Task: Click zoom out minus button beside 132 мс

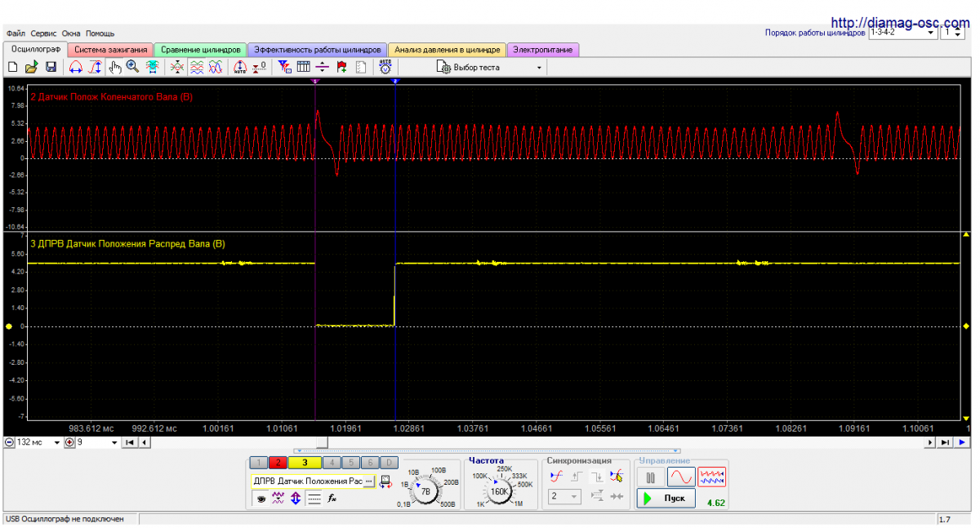Action: [9, 442]
